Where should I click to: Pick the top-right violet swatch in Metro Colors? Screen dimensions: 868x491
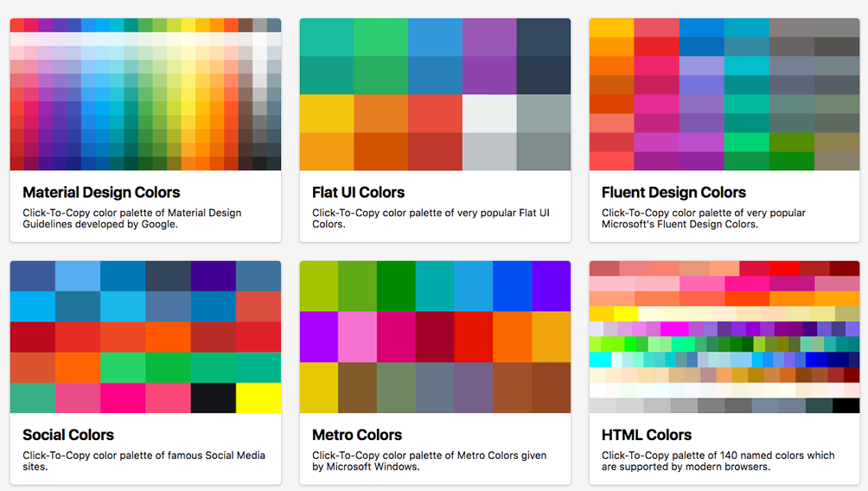[552, 285]
